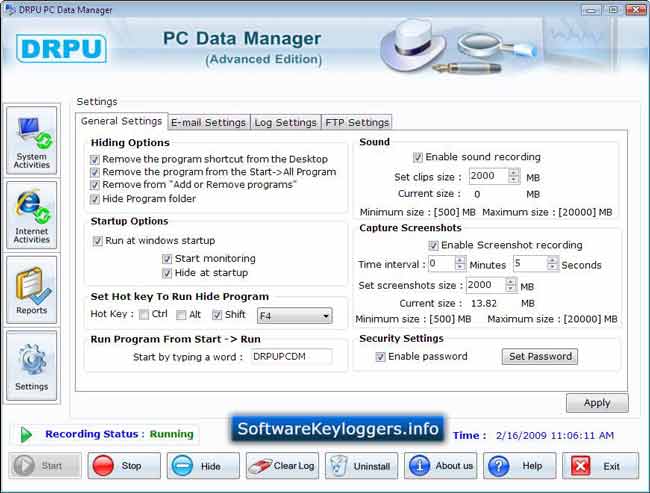Click the DRPUPCDM start word field

tap(291, 357)
